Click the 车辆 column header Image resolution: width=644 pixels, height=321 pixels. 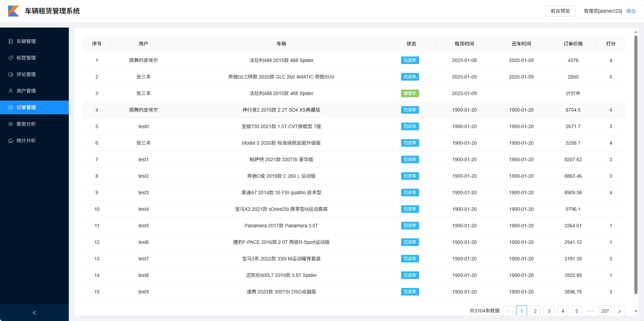pyautogui.click(x=281, y=44)
